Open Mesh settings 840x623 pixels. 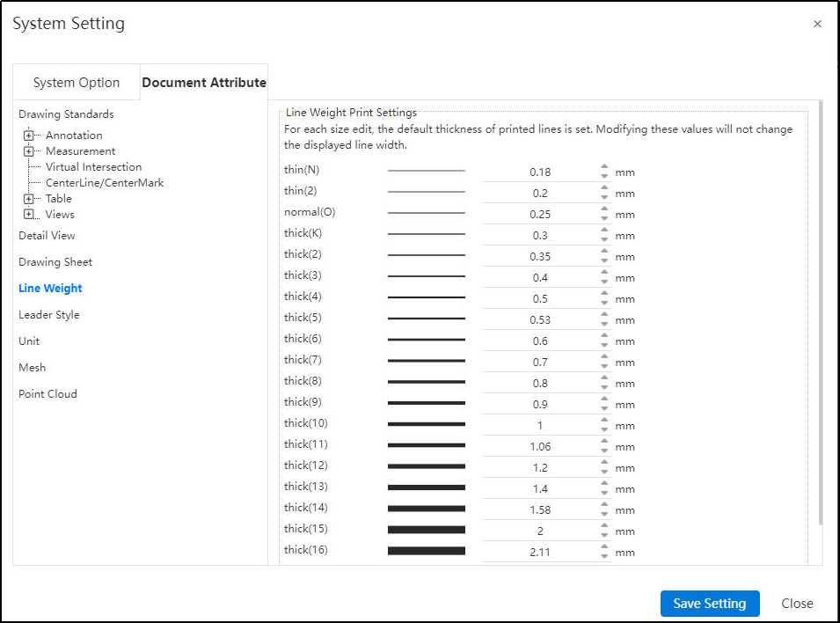click(x=33, y=367)
